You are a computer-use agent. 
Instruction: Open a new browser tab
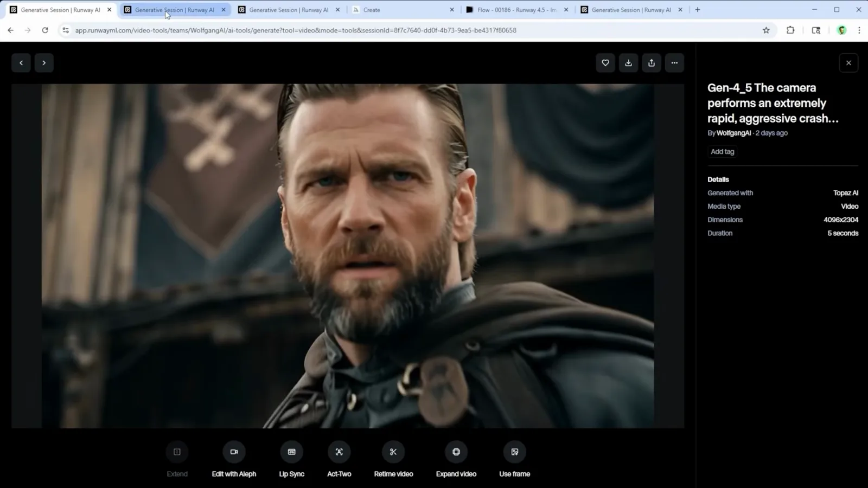tap(698, 10)
